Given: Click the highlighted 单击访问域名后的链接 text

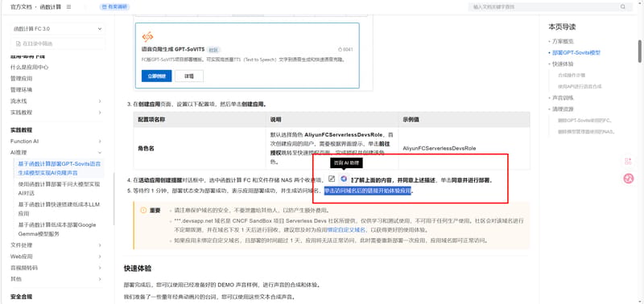Looking at the screenshot, I should [x=368, y=191].
